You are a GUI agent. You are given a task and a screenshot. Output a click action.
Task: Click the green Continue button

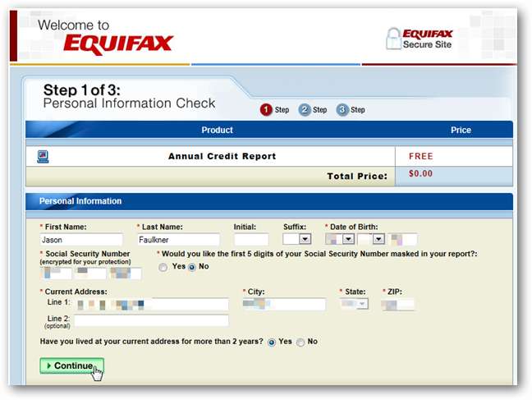pyautogui.click(x=72, y=366)
